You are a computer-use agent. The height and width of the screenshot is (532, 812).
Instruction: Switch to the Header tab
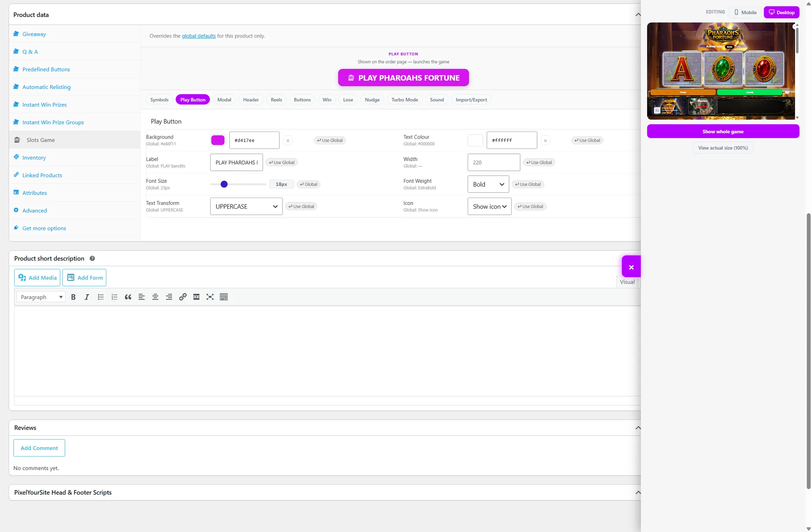pyautogui.click(x=251, y=100)
